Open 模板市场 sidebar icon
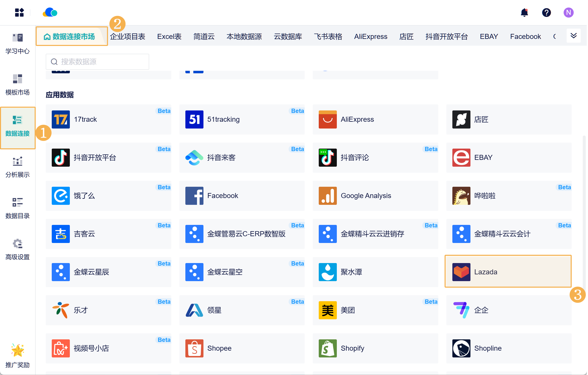Viewport: 588px width, 375px height. click(x=18, y=85)
